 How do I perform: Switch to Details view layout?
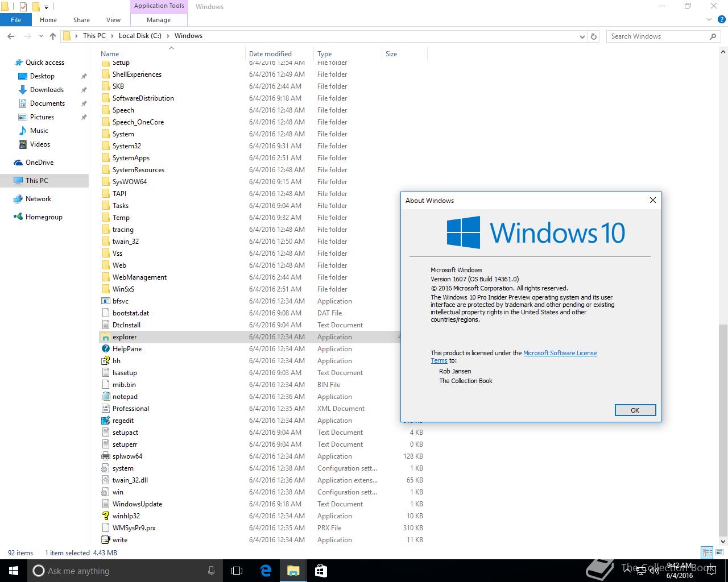[707, 552]
